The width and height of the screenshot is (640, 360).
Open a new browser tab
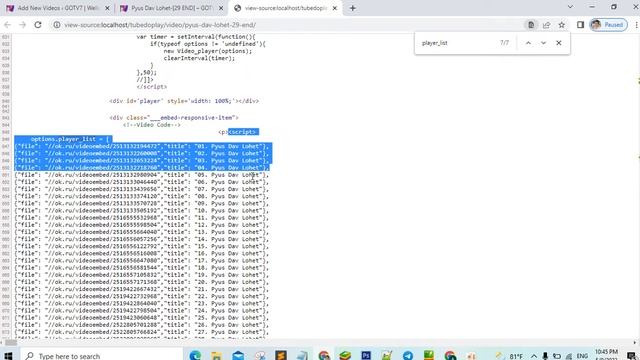pos(353,8)
